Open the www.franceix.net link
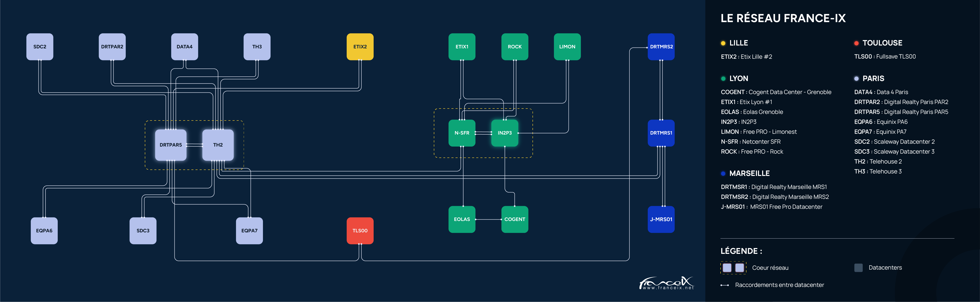The height and width of the screenshot is (302, 980). [x=668, y=288]
